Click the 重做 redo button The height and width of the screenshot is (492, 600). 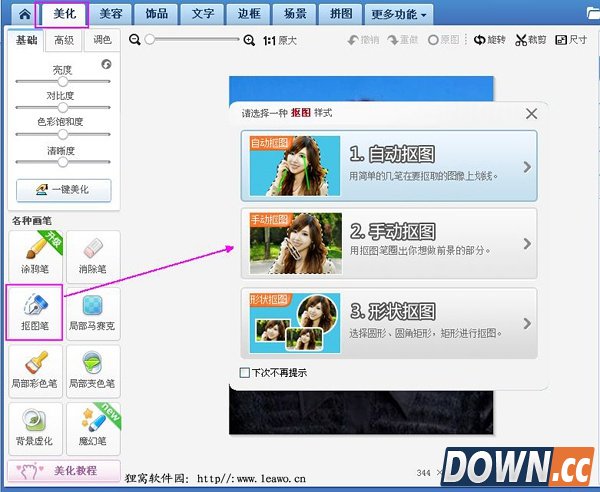pyautogui.click(x=403, y=40)
